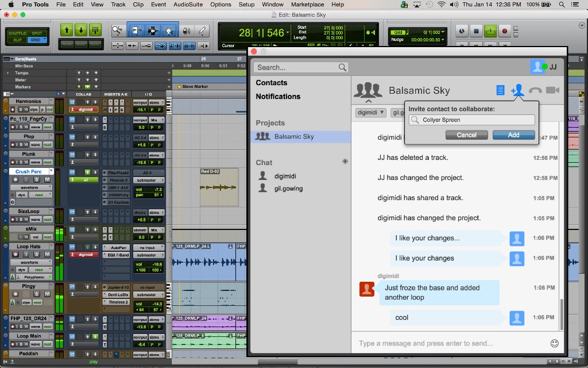Toggle Solo on Crush Perc track
The image size is (588, 368).
[37, 179]
